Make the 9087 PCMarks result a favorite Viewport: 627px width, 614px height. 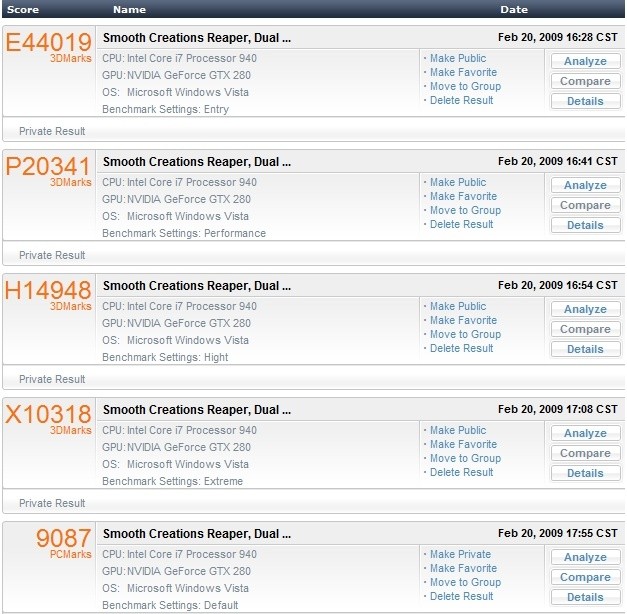[463, 568]
